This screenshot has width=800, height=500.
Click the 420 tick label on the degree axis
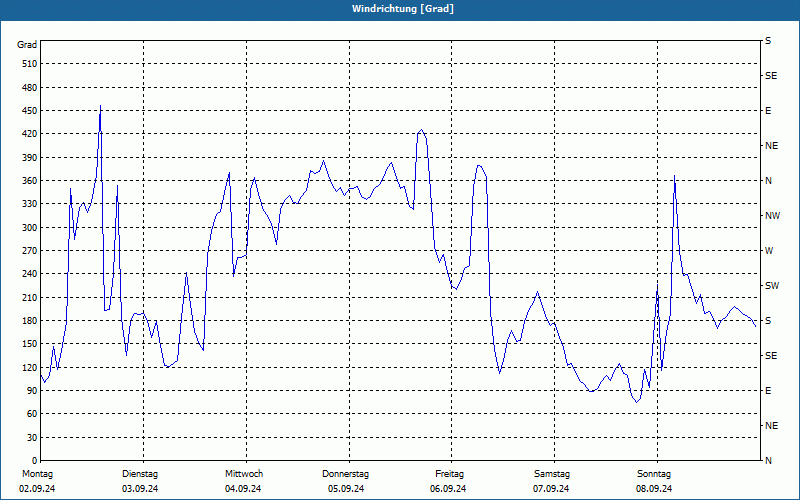coord(30,134)
